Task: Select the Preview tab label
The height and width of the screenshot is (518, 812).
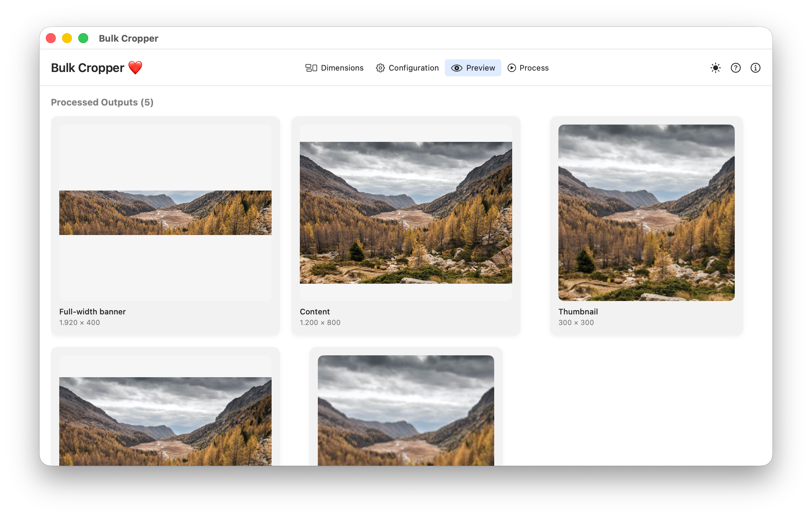Action: 480,68
